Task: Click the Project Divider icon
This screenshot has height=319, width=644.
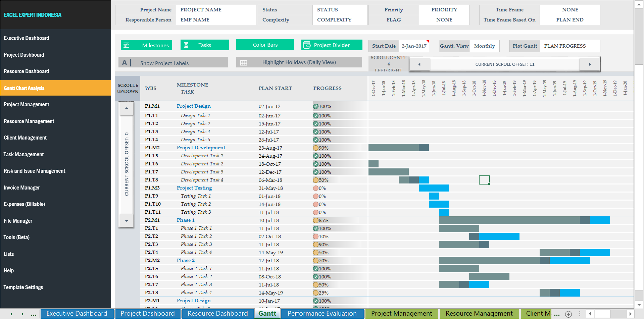Action: tap(307, 45)
